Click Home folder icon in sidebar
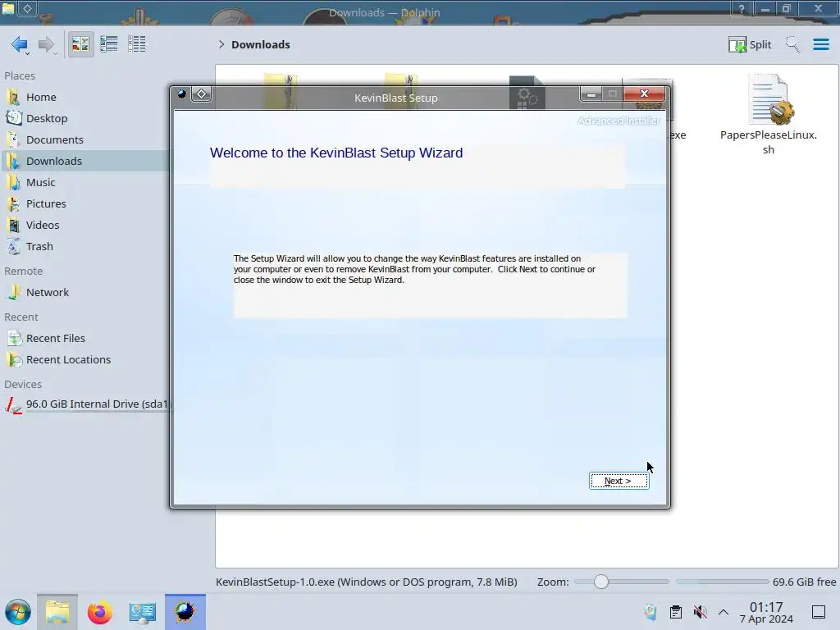The width and height of the screenshot is (840, 630). click(x=13, y=97)
